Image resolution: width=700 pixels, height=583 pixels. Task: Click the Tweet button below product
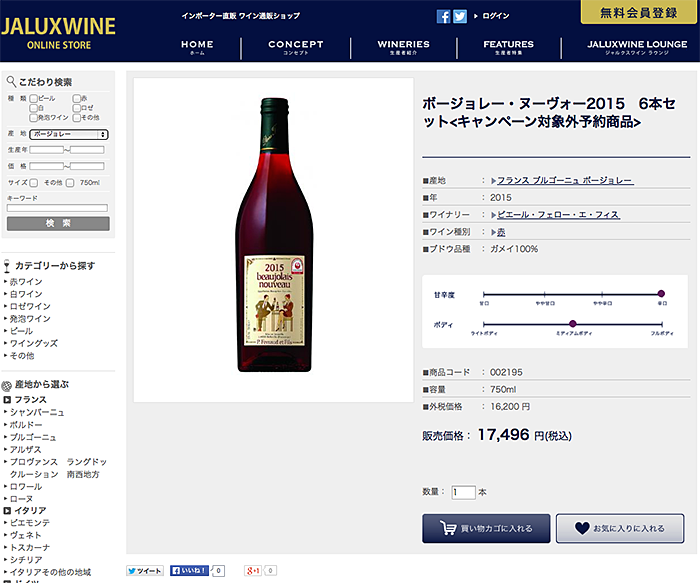[145, 571]
